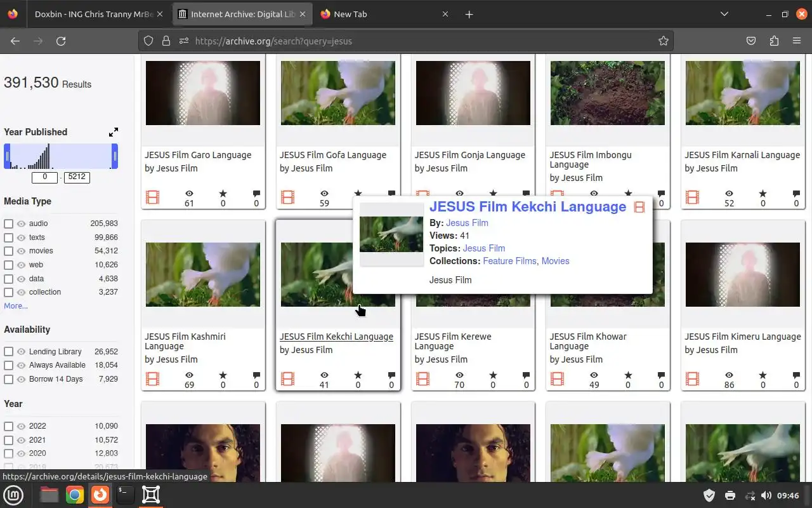Check the web media type filter
812x508 pixels.
(x=8, y=265)
